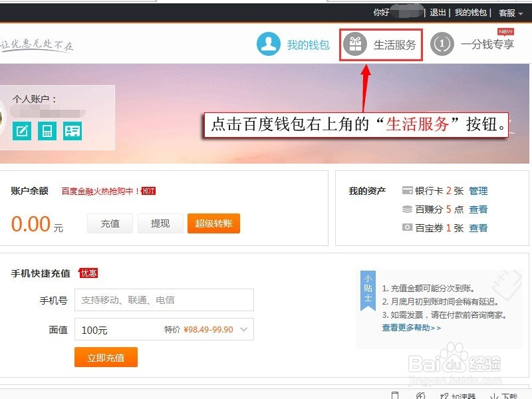Click the 百宝券 coupon icon
This screenshot has height=399, width=532.
click(x=407, y=227)
